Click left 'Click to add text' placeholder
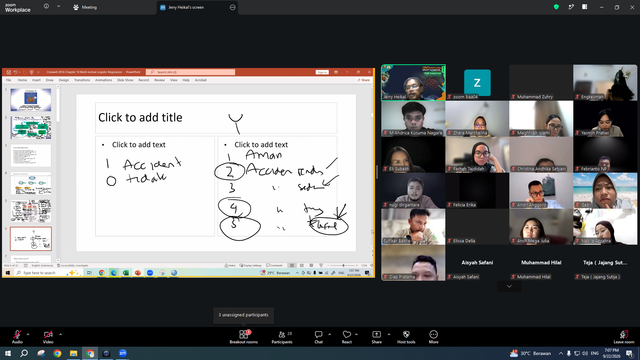The width and height of the screenshot is (640, 360). 155,186
